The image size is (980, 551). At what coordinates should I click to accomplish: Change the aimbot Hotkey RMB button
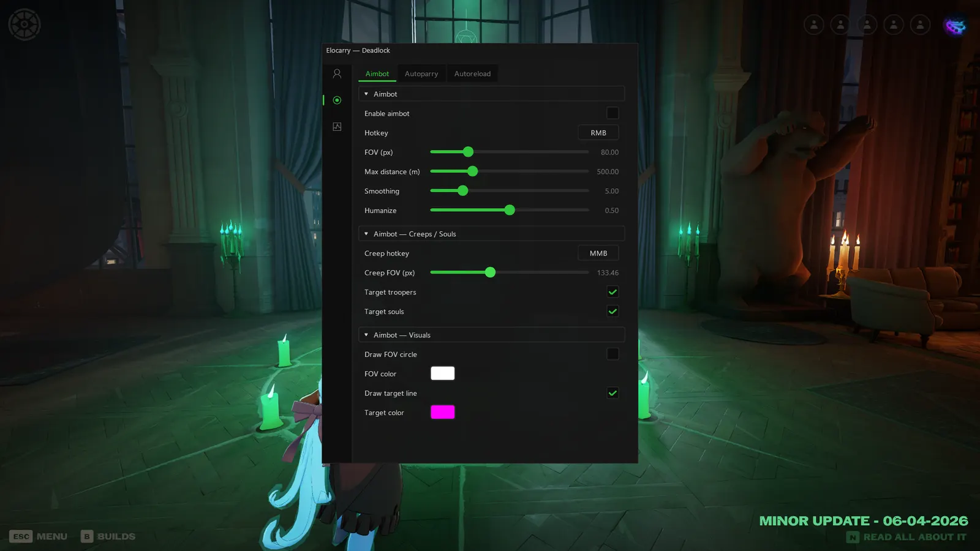598,133
